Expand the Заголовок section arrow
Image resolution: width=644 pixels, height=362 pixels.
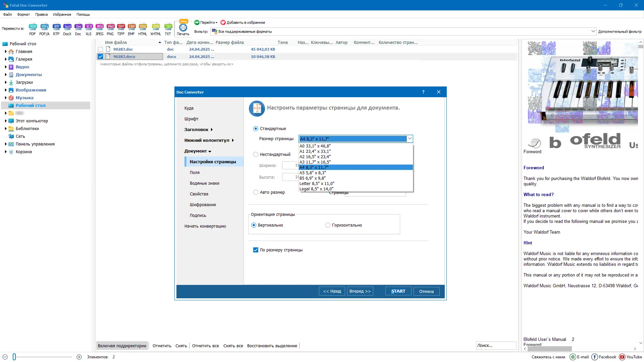click(x=212, y=130)
